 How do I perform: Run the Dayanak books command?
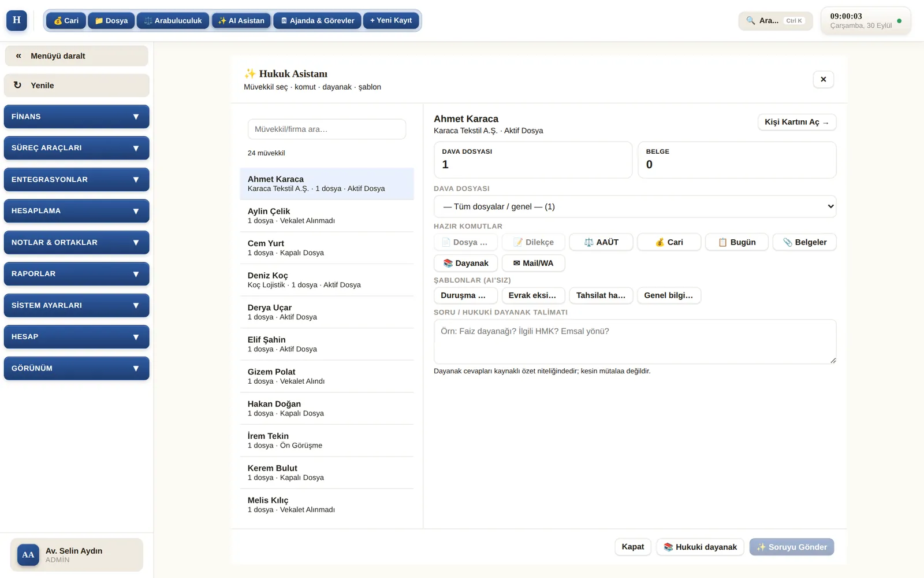point(465,263)
